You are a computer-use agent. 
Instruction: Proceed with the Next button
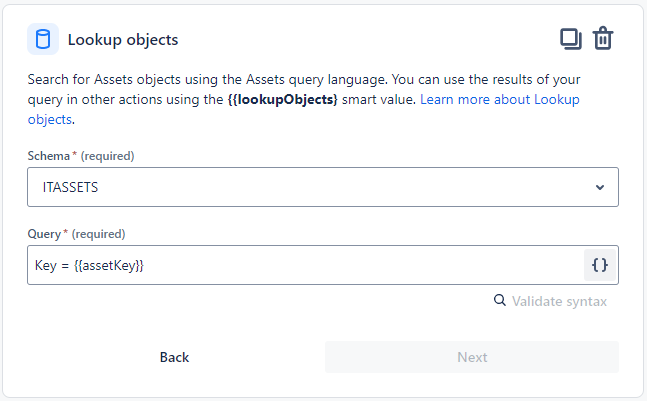pyautogui.click(x=472, y=357)
